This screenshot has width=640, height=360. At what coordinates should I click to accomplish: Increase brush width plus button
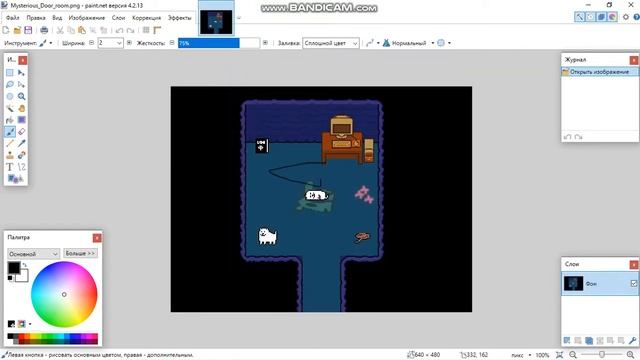pos(129,42)
